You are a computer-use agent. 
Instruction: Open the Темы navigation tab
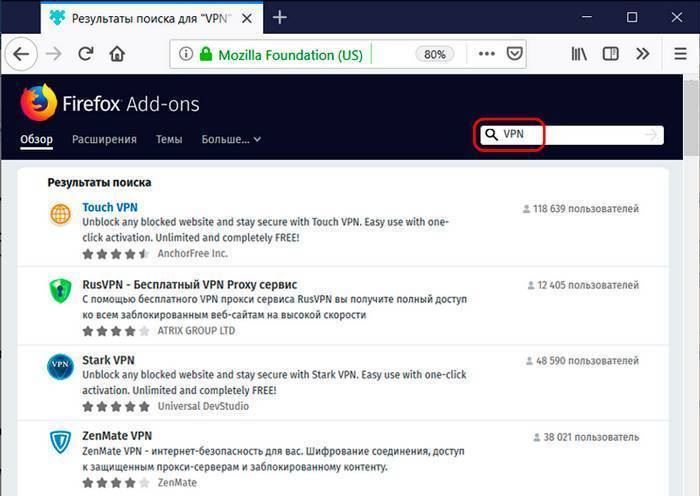click(169, 139)
